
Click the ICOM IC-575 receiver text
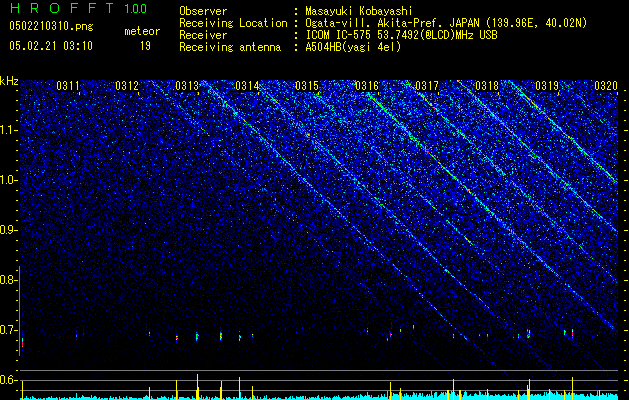click(x=401, y=35)
